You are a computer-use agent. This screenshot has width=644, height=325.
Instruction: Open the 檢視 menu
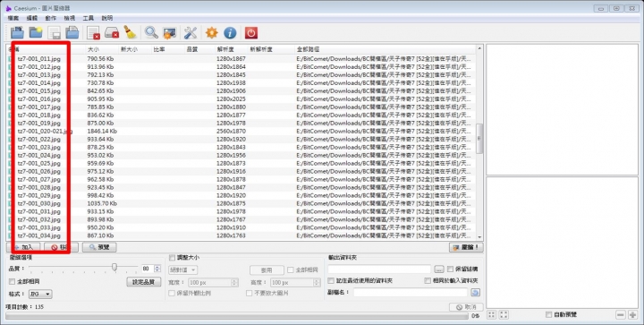pos(70,18)
